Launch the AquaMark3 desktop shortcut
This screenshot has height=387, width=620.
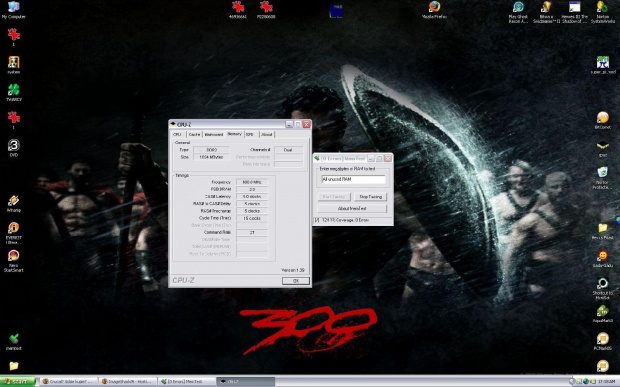click(x=603, y=314)
